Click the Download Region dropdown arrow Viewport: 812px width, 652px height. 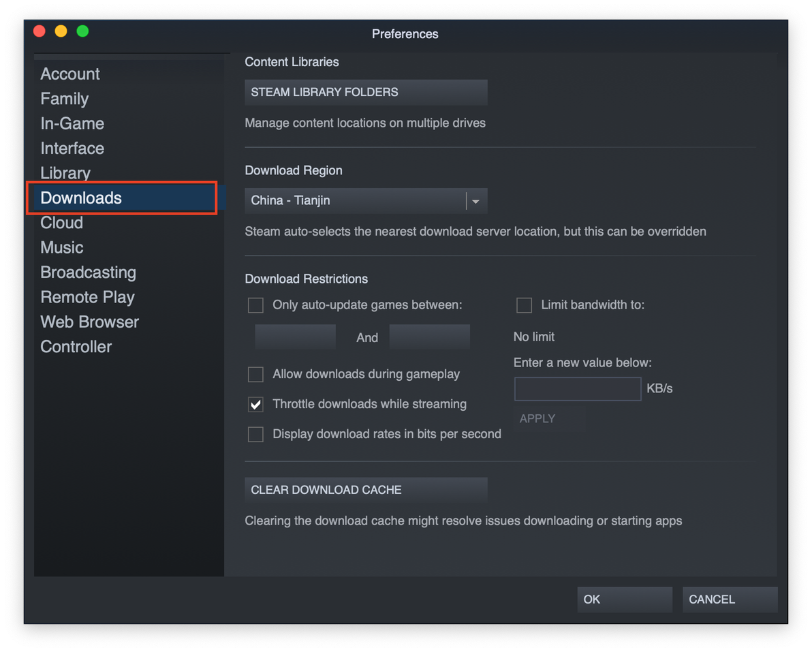tap(476, 201)
